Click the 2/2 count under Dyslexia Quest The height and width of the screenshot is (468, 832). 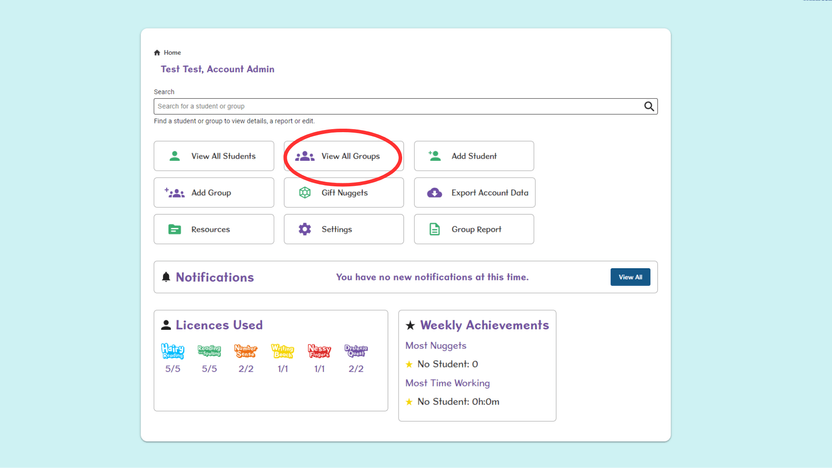pyautogui.click(x=356, y=369)
